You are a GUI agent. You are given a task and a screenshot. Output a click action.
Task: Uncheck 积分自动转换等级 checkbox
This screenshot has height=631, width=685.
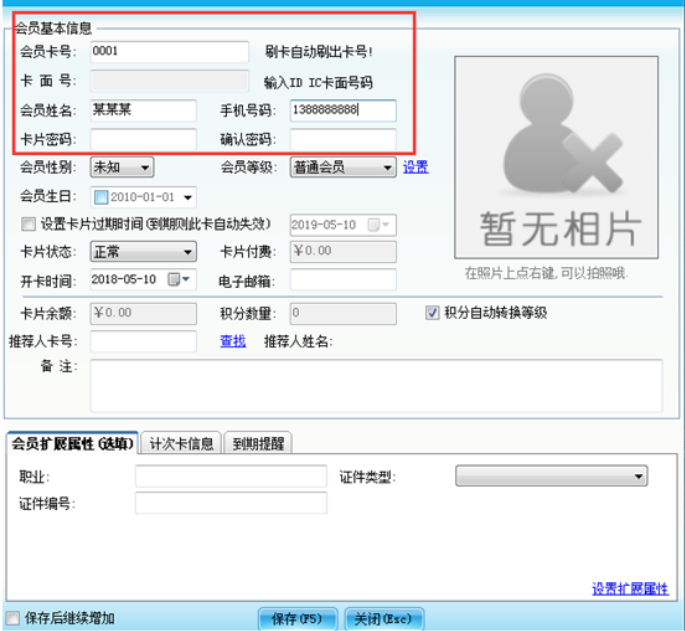432,312
